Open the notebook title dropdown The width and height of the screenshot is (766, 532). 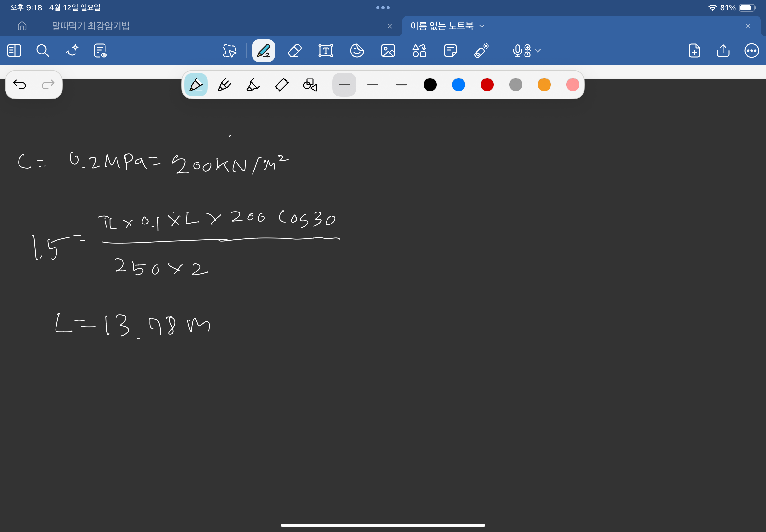482,26
